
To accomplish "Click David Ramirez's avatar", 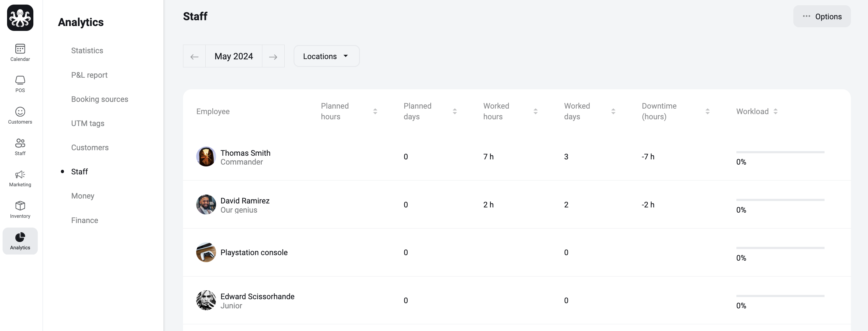I will pos(206,204).
